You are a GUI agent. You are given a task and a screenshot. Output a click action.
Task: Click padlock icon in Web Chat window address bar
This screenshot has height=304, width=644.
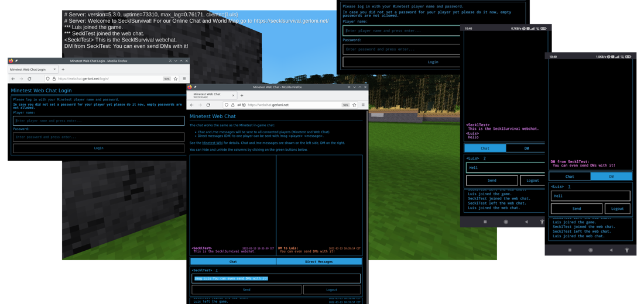point(232,105)
